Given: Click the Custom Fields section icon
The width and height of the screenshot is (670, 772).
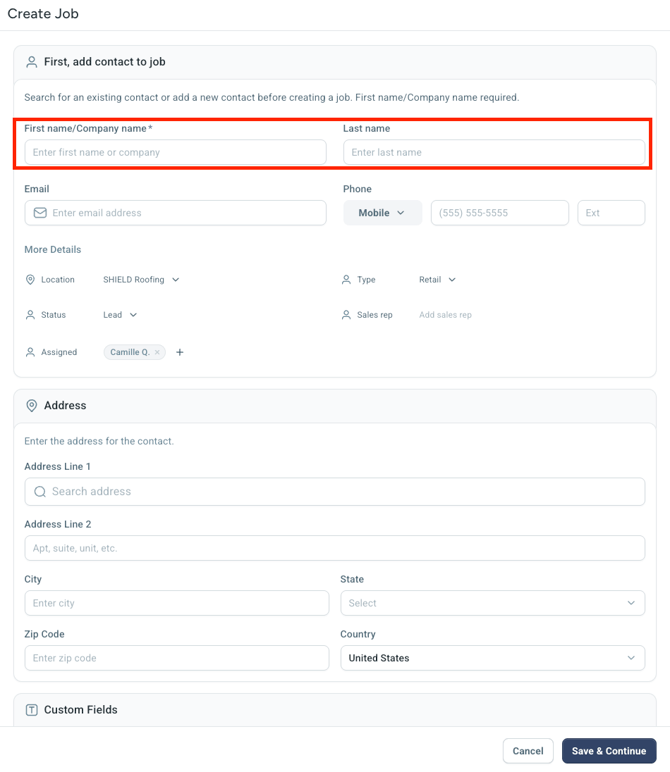Looking at the screenshot, I should pos(31,710).
